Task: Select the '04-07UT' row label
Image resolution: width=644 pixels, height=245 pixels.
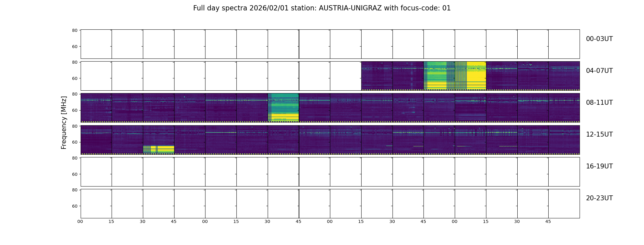Action: 599,71
